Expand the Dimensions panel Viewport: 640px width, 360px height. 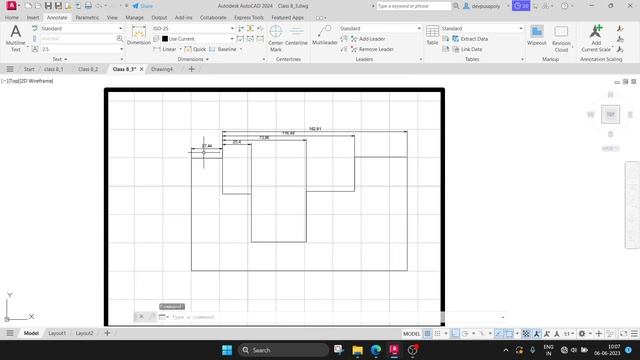click(193, 59)
